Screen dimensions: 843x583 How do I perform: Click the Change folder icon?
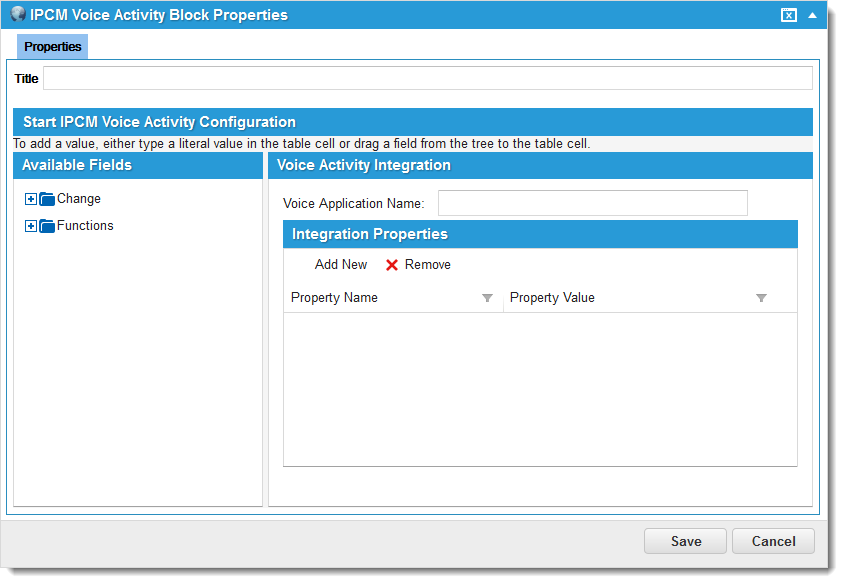coord(47,199)
